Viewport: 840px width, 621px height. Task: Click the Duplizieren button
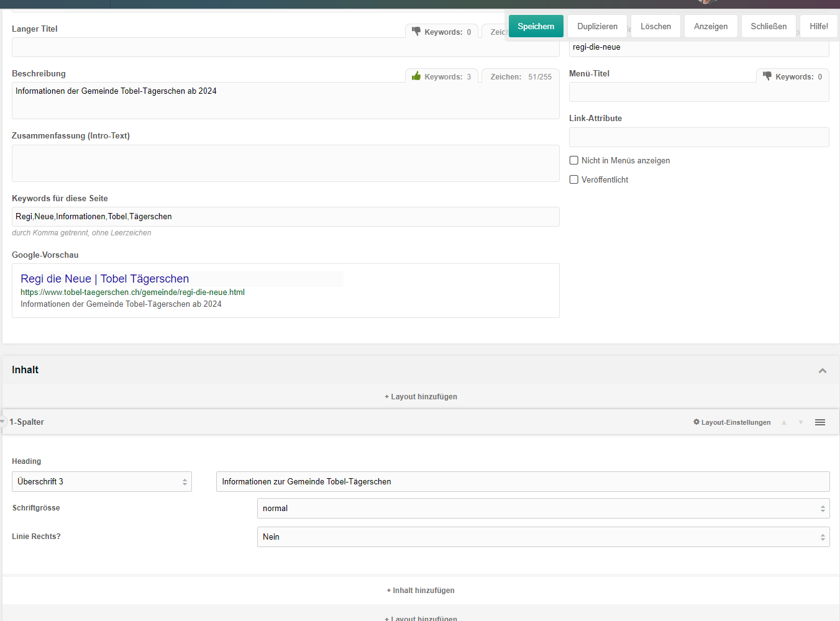598,26
